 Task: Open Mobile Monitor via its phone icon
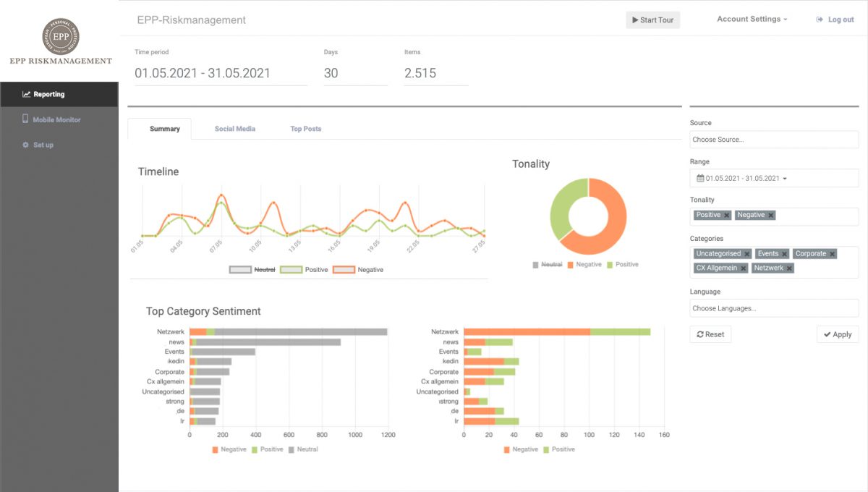point(25,119)
